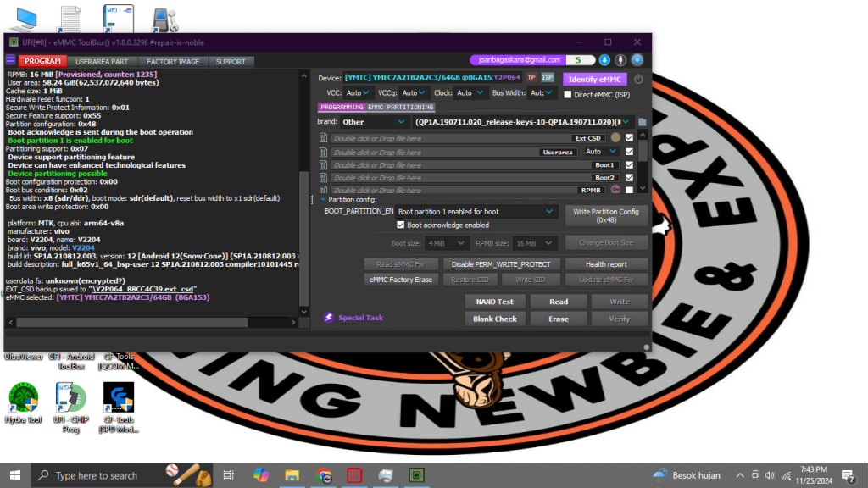Click Write Partition Config (0x48) button
This screenshot has height=488, width=868.
pyautogui.click(x=606, y=215)
